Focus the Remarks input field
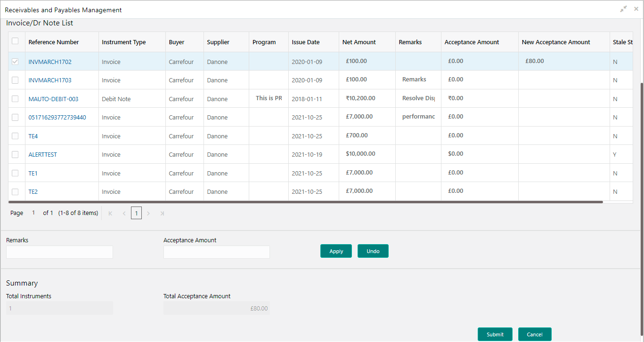Viewport: 644px width, 342px height. coord(59,252)
